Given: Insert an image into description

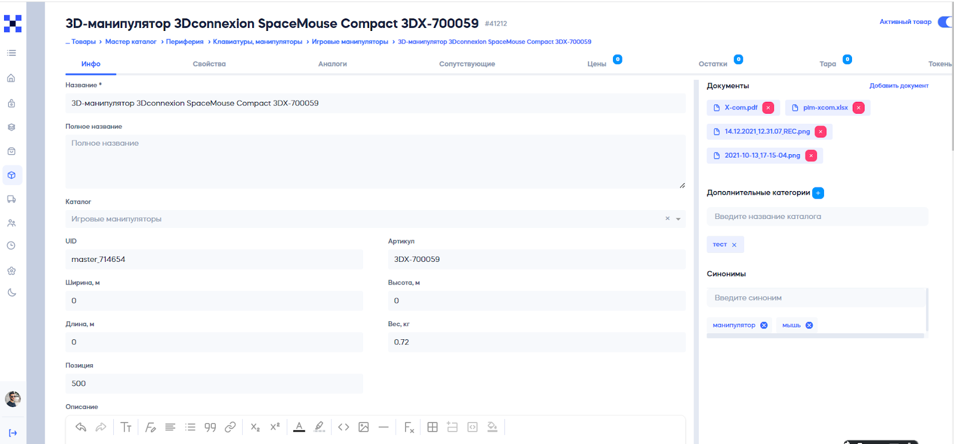Looking at the screenshot, I should click(364, 427).
